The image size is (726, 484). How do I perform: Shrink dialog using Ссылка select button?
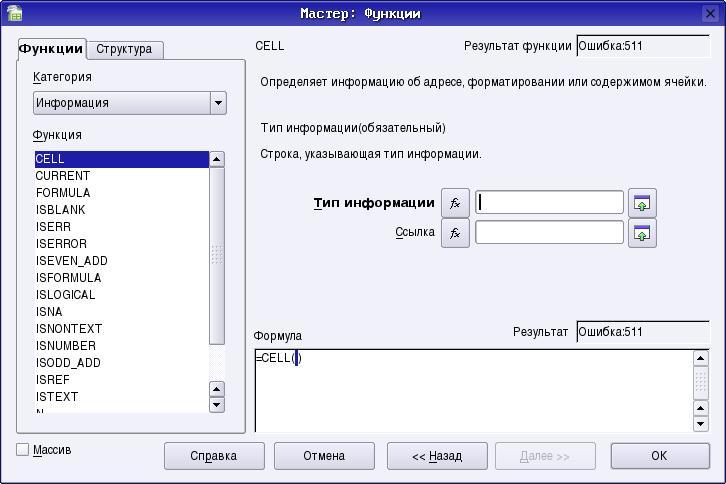click(x=642, y=233)
